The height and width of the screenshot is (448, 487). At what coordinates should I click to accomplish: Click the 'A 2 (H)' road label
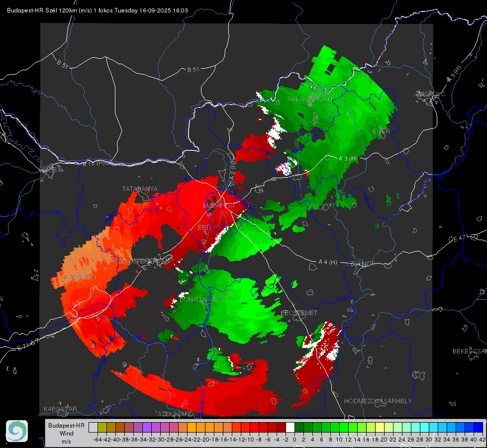coord(233,170)
